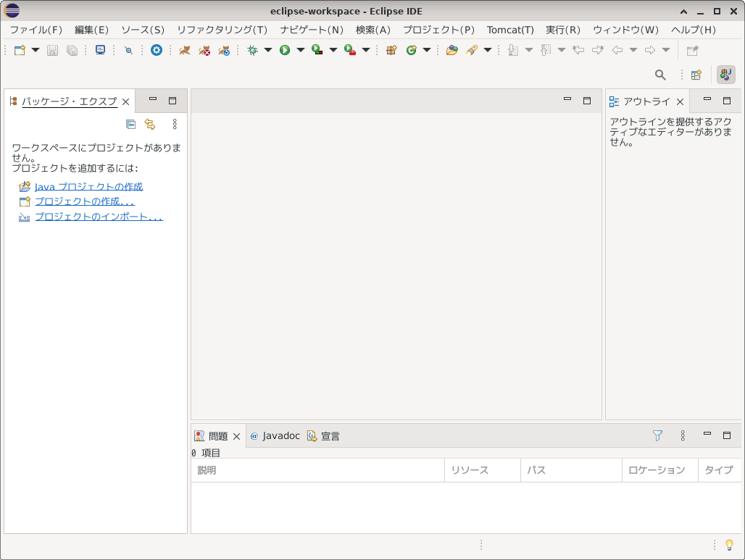Click the Java プロジェクトの作成 link
Image resolution: width=745 pixels, height=560 pixels.
89,187
